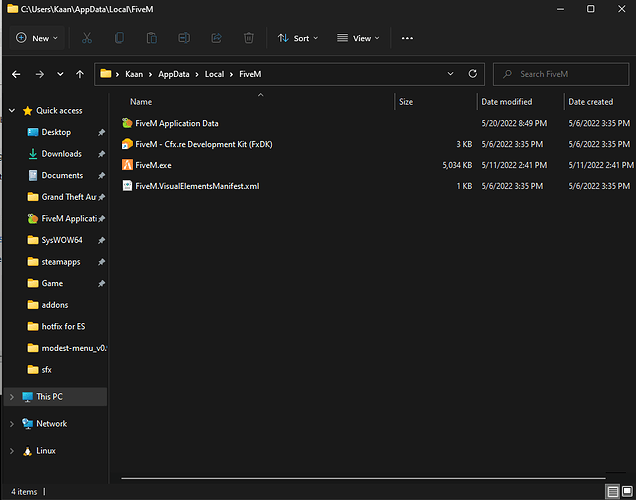Click the FiveM Application Data folder icon
The image size is (636, 500).
[x=127, y=123]
